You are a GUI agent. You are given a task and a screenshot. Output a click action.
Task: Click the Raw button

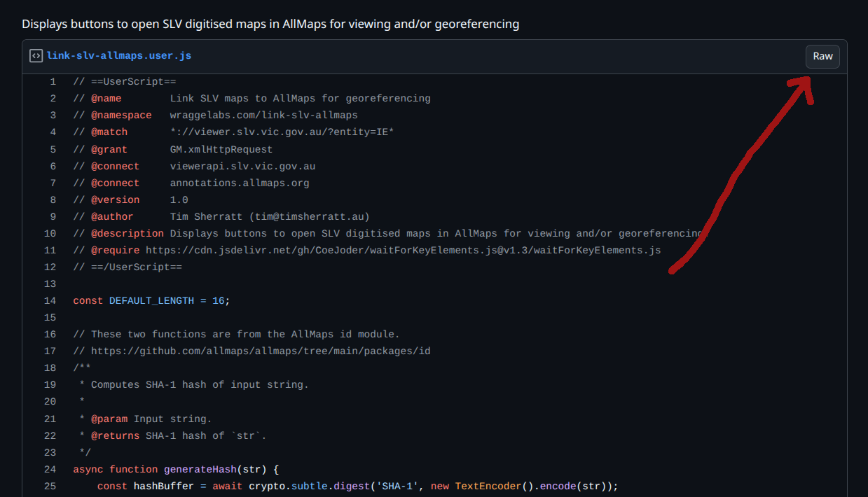click(822, 56)
